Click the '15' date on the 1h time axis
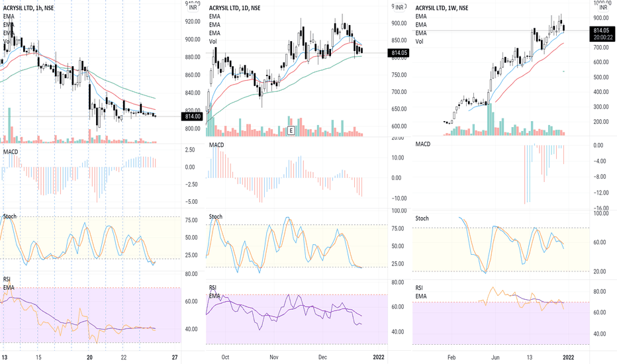 pos(38,357)
